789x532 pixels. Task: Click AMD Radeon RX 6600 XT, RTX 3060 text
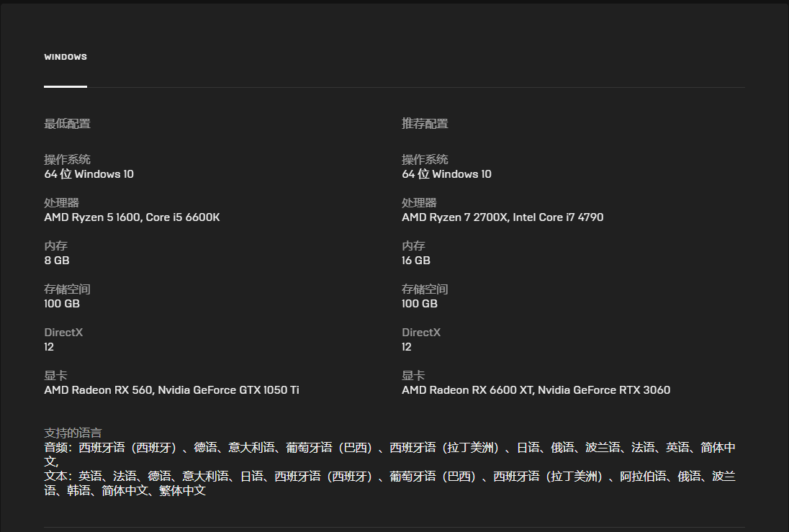tap(536, 390)
